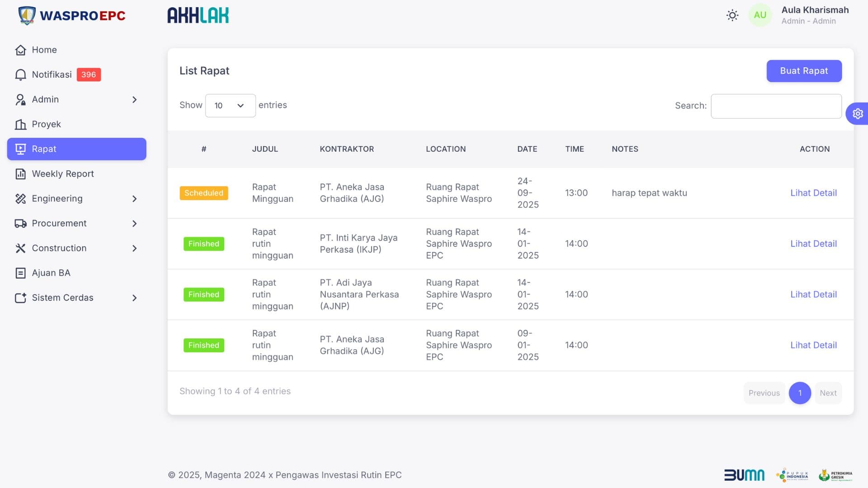This screenshot has height=488, width=868.
Task: Expand the Construction submenu chevron
Action: [x=134, y=248]
